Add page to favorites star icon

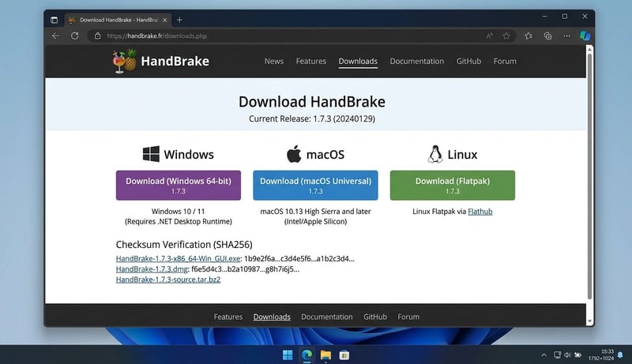tap(506, 36)
